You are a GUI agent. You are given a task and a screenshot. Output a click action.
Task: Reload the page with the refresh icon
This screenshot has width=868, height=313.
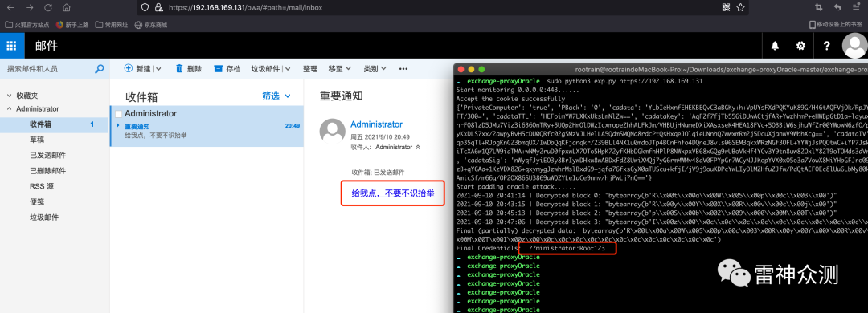point(48,8)
